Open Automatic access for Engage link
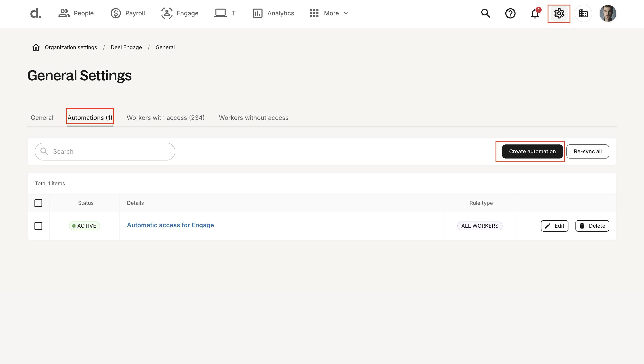 click(x=170, y=225)
